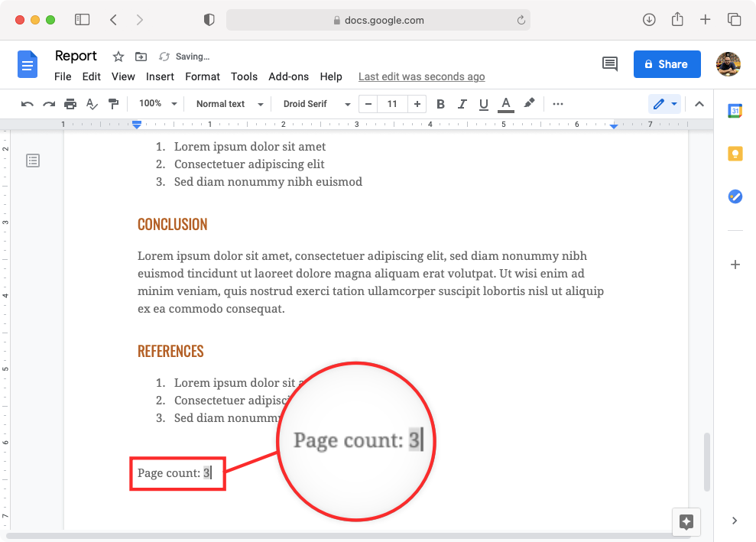Open the comment history panel
The width and height of the screenshot is (756, 542).
(x=609, y=64)
